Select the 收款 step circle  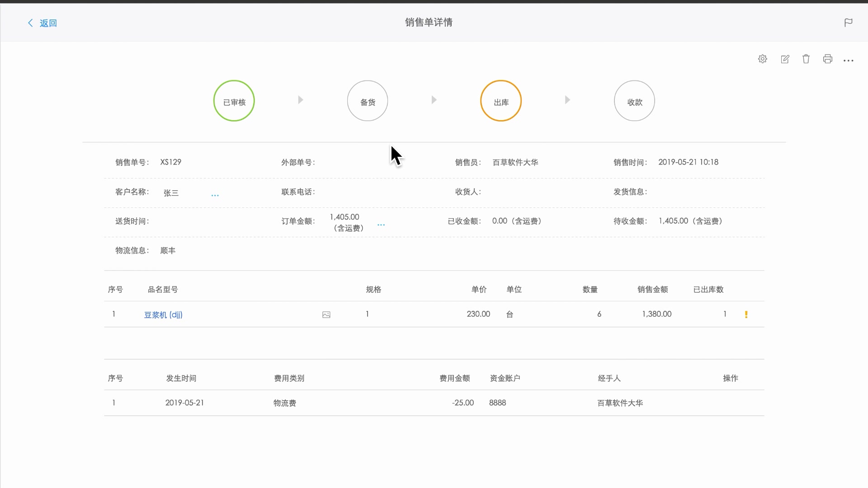(634, 101)
